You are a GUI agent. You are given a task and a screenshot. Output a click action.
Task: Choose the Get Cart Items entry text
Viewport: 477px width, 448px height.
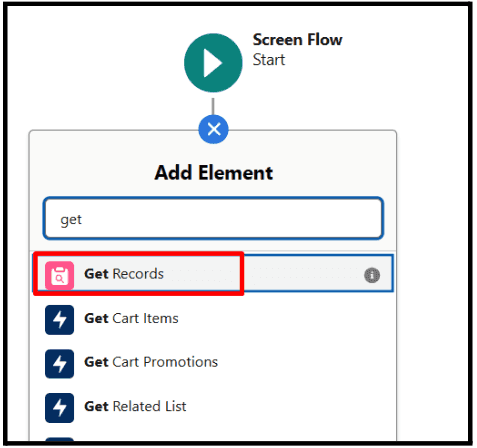[131, 318]
